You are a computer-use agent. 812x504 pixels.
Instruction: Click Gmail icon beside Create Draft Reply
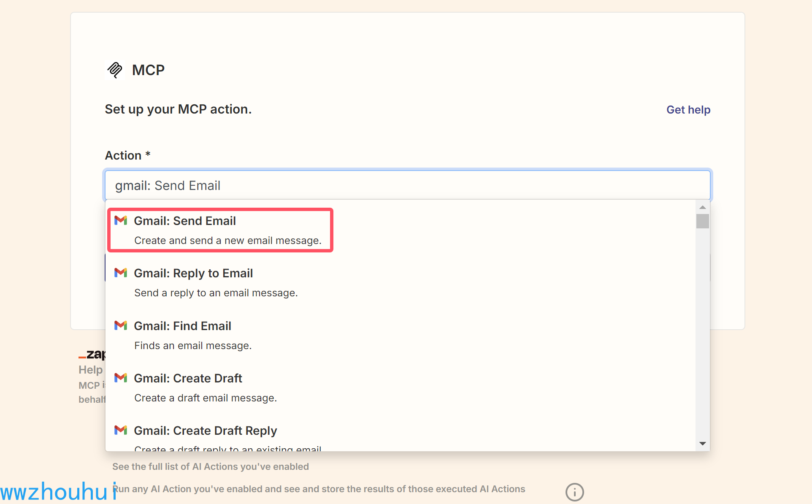(x=121, y=430)
